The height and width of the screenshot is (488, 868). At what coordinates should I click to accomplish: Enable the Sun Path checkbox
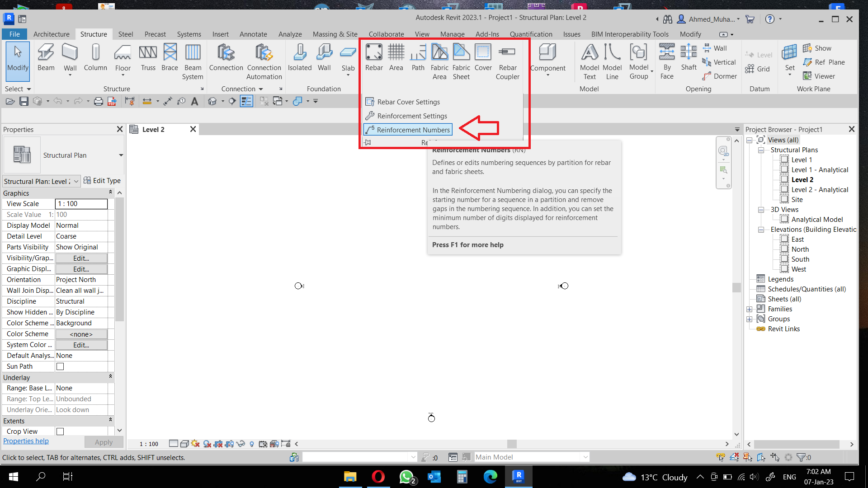pos(60,366)
